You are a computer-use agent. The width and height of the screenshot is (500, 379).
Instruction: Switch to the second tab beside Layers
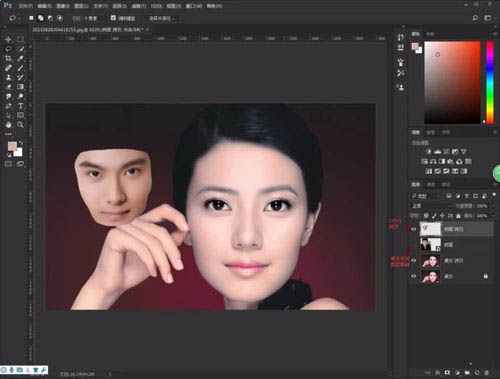tap(431, 184)
